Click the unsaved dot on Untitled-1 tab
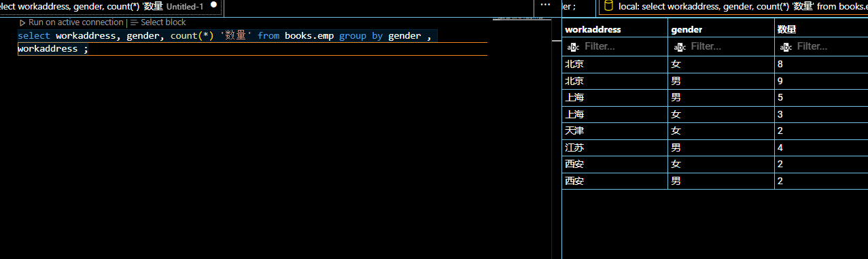The image size is (868, 259). (213, 5)
